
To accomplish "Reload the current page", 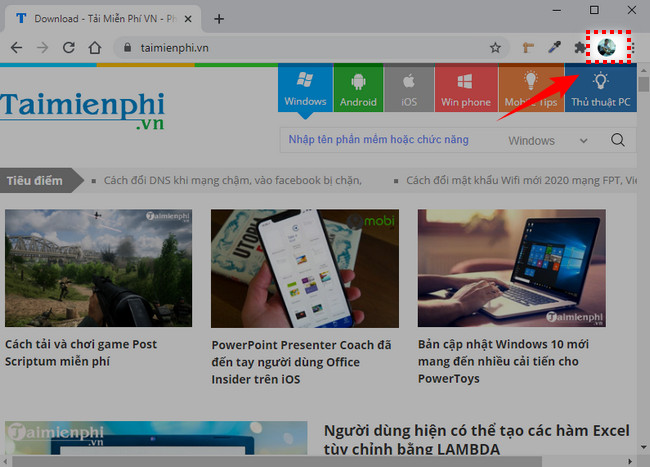I will pos(68,47).
